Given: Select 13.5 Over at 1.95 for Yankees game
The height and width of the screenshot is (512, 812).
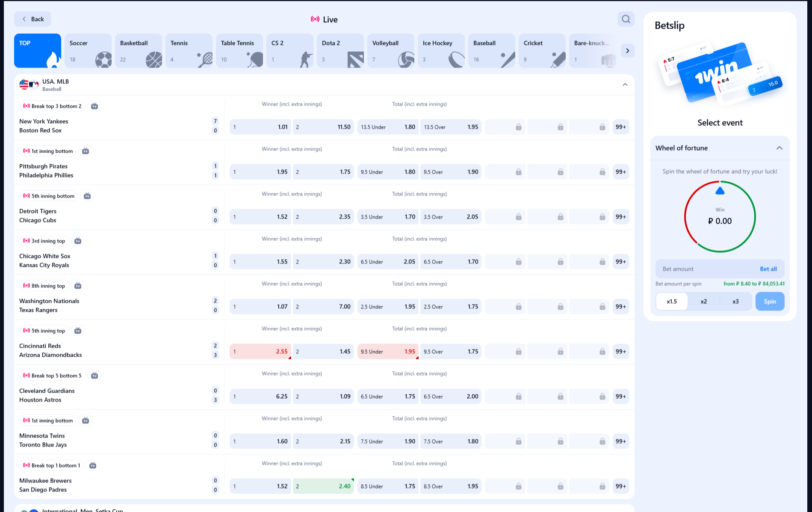Looking at the screenshot, I should [451, 127].
